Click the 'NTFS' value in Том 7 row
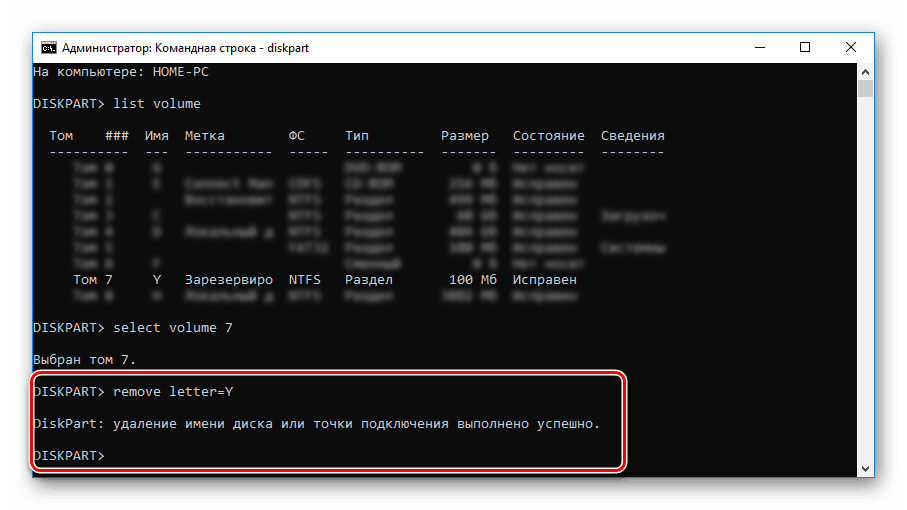The height and width of the screenshot is (510, 907). click(305, 280)
